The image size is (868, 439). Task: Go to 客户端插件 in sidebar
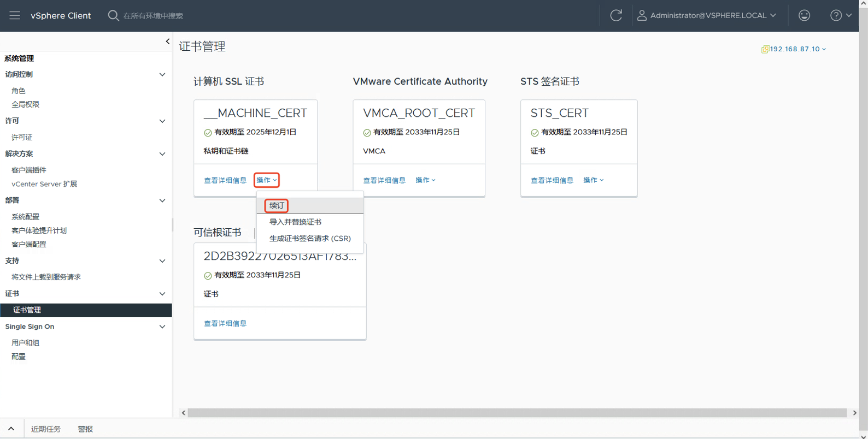point(29,170)
